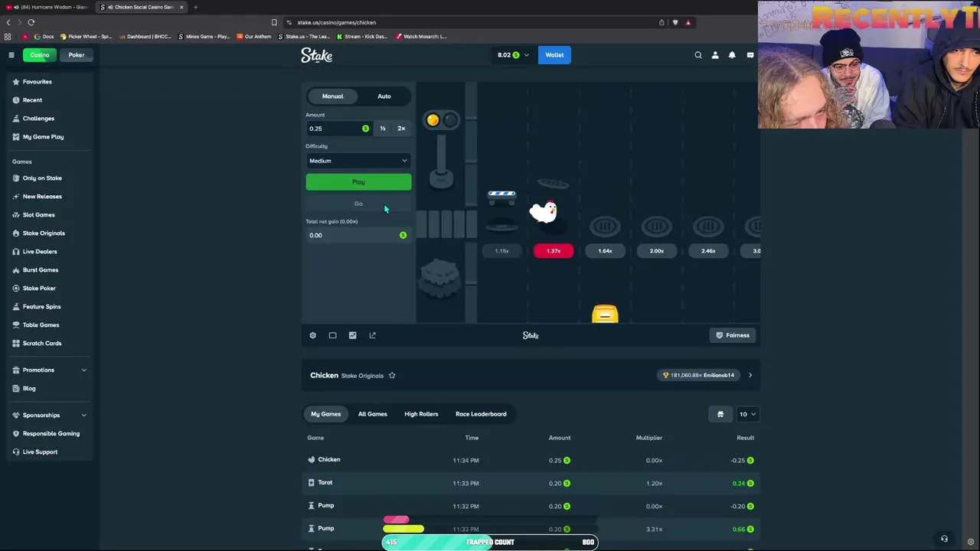The width and height of the screenshot is (980, 551).
Task: Open game settings gear icon
Action: (x=312, y=335)
